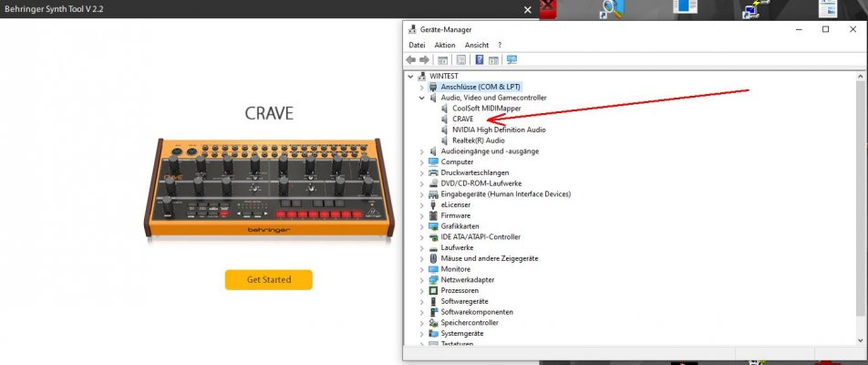
Task: Click the blue help question mark icon
Action: pyautogui.click(x=480, y=60)
